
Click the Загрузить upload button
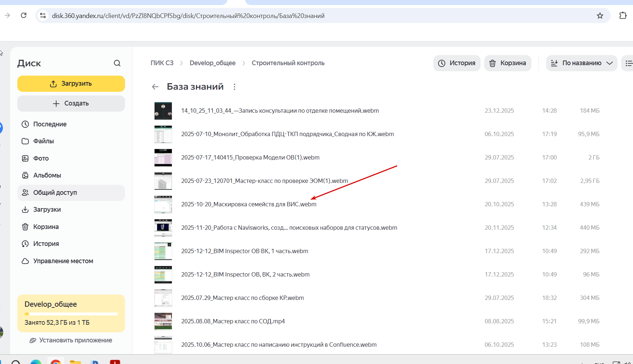(71, 84)
